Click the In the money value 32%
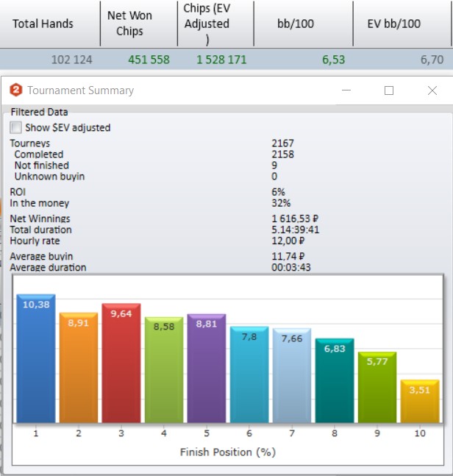Screen dimensions: 453x476 tap(281, 203)
